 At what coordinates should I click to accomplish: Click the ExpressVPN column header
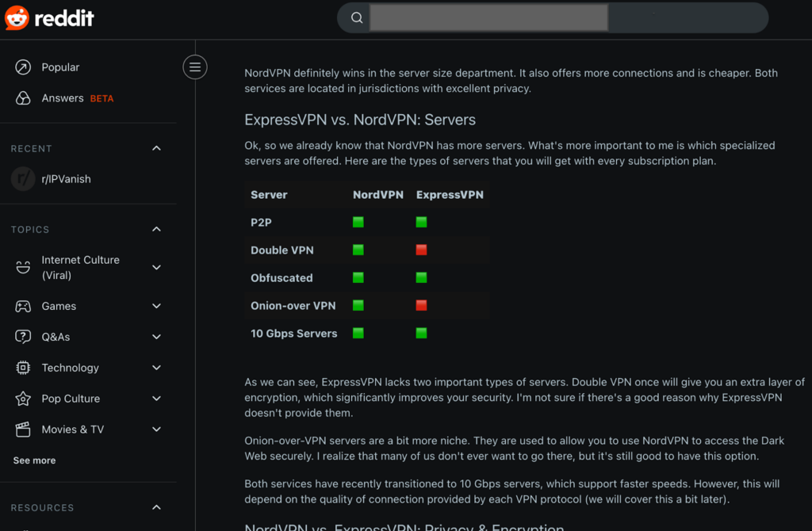click(x=450, y=195)
